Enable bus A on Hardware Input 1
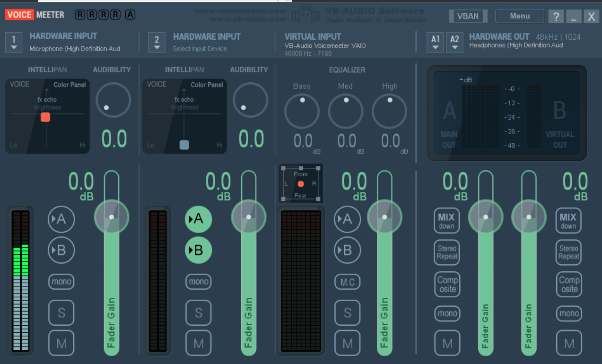Image resolution: width=602 pixels, height=364 pixels. pyautogui.click(x=61, y=219)
